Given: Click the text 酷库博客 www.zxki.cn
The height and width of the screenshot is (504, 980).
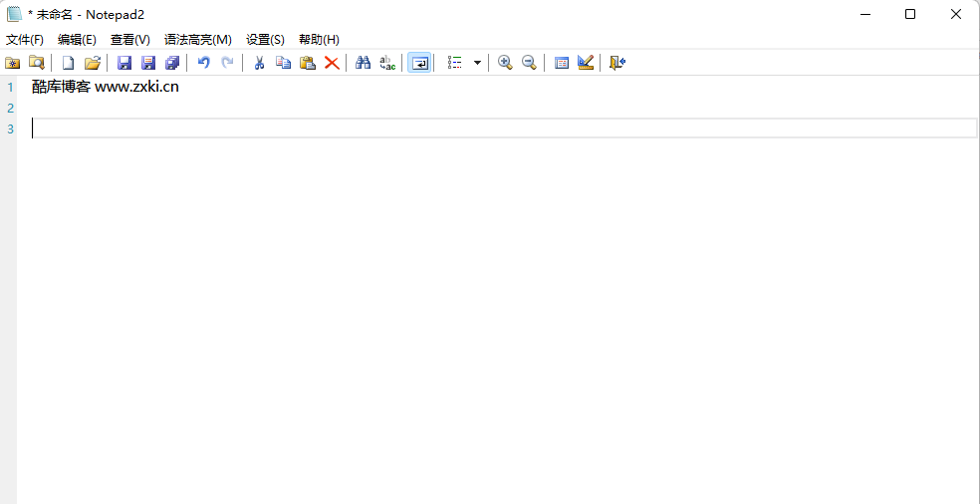Looking at the screenshot, I should point(105,87).
